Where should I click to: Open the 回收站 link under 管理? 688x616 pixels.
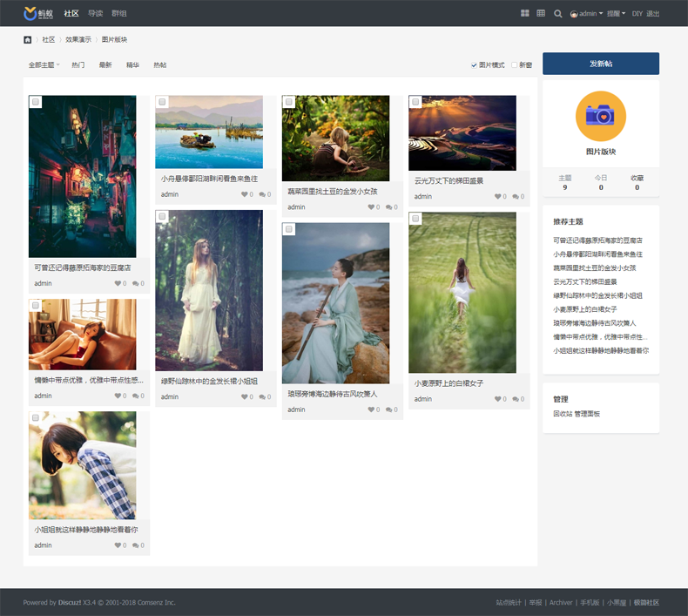click(563, 414)
